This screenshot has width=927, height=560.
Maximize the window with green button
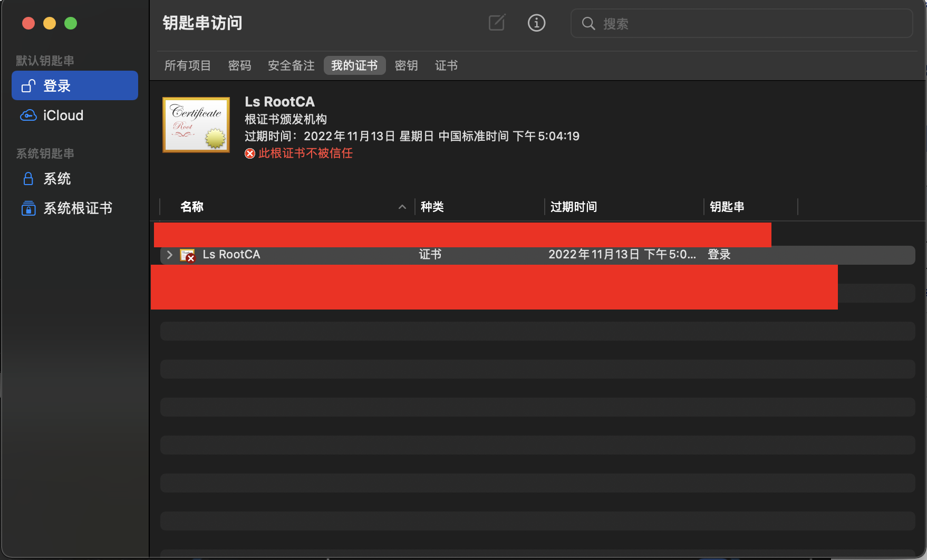click(71, 23)
